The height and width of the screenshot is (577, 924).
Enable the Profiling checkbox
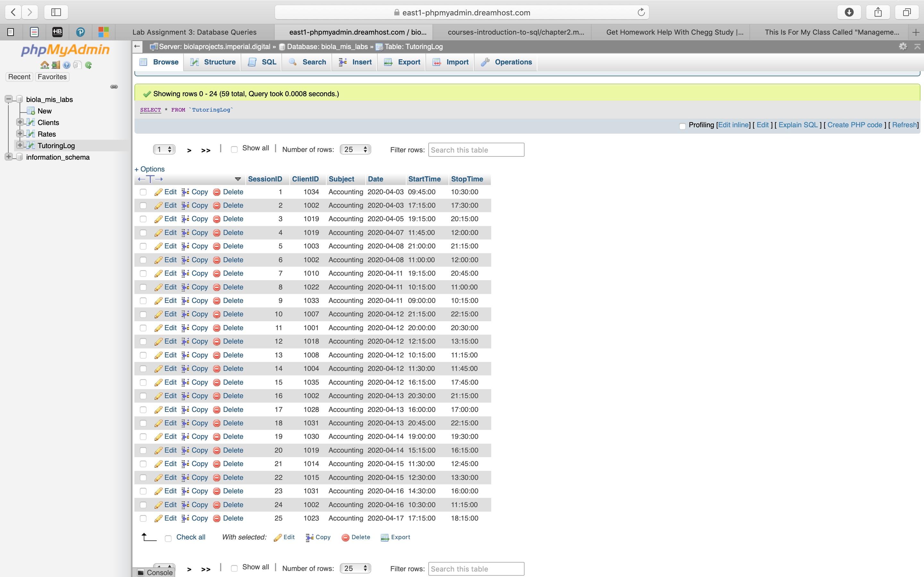click(x=682, y=126)
